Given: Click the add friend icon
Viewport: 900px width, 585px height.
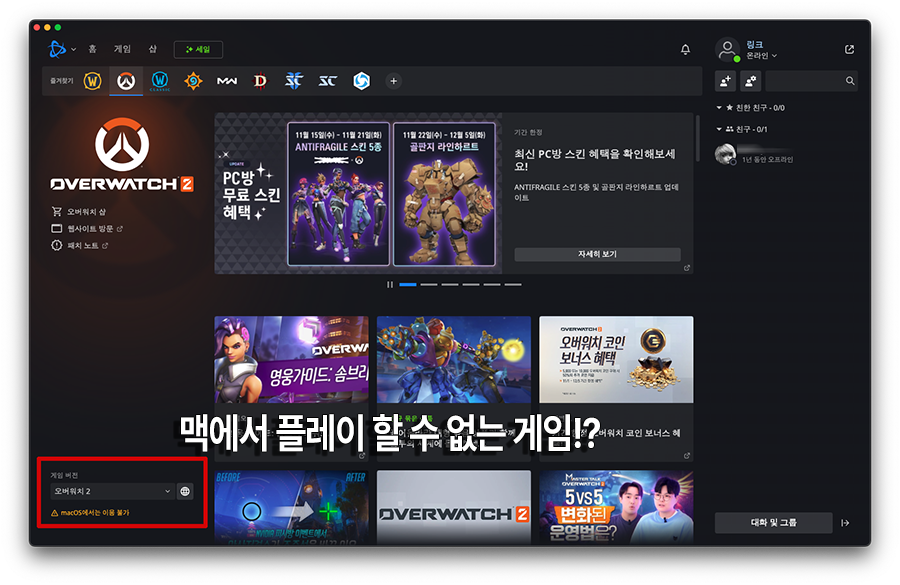Looking at the screenshot, I should tap(726, 81).
